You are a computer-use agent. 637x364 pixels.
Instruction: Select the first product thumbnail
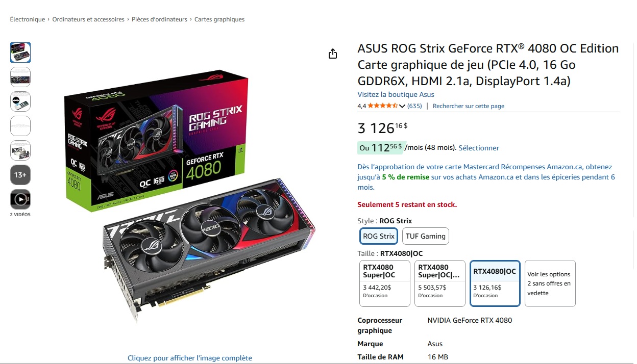pos(20,53)
